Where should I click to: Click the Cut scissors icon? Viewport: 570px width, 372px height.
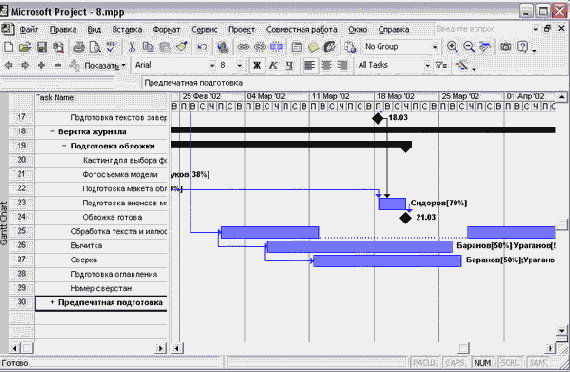click(132, 47)
